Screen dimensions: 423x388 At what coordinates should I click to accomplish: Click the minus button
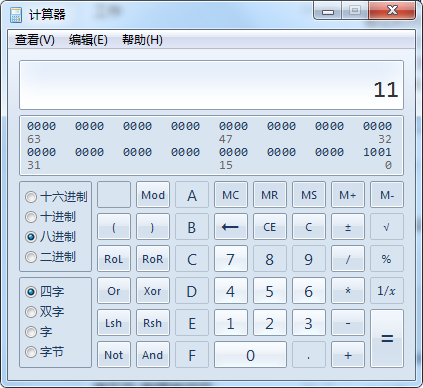coord(348,323)
